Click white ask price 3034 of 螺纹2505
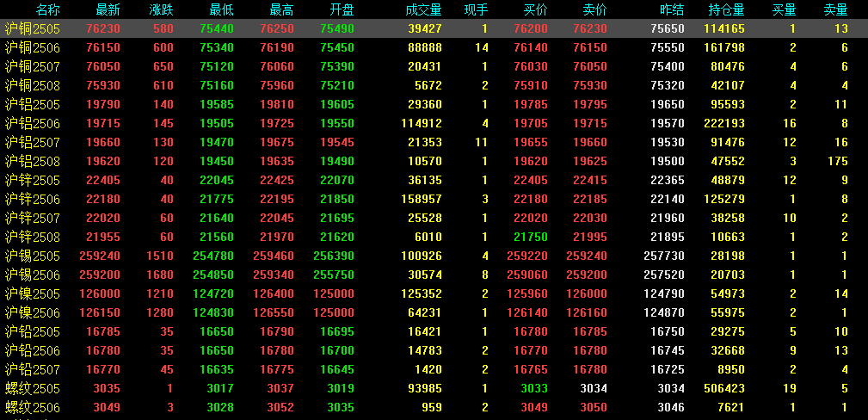Viewport: 868px width, 420px height. [x=594, y=388]
